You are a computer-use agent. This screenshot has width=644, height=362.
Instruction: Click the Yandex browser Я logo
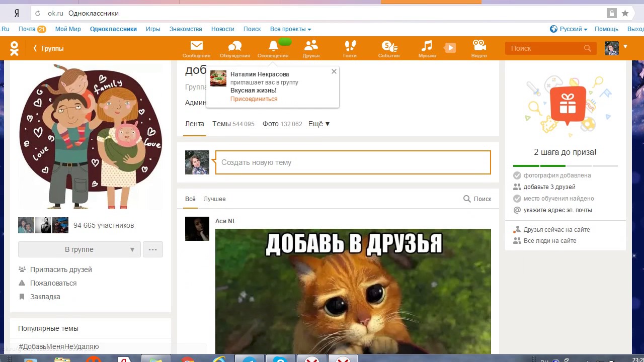[x=17, y=13]
